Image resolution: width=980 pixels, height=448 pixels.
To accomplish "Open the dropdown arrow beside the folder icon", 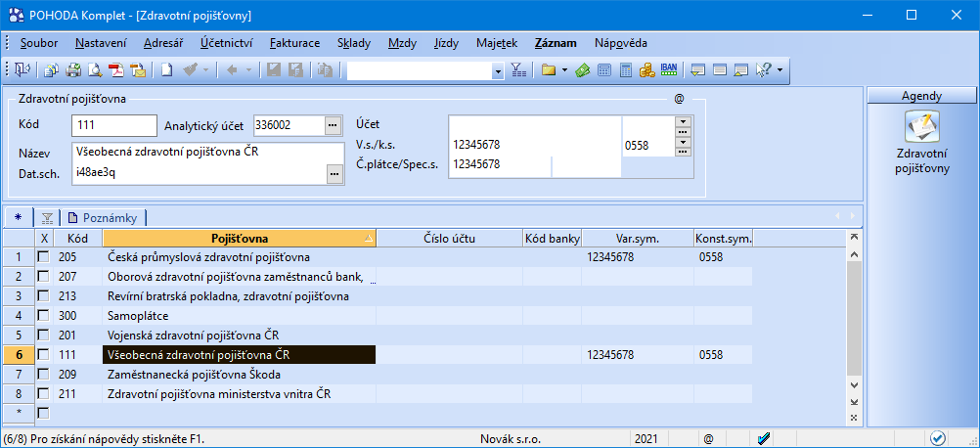I will click(564, 70).
